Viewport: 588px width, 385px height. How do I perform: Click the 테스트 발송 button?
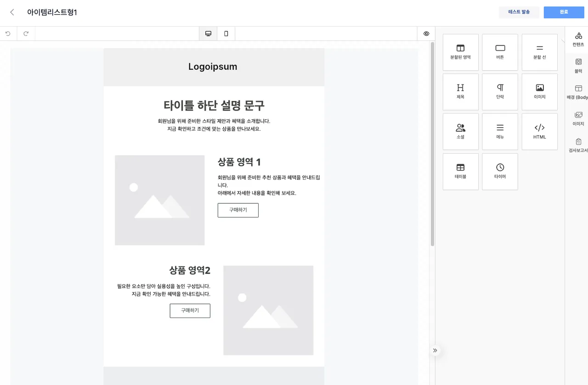[519, 12]
